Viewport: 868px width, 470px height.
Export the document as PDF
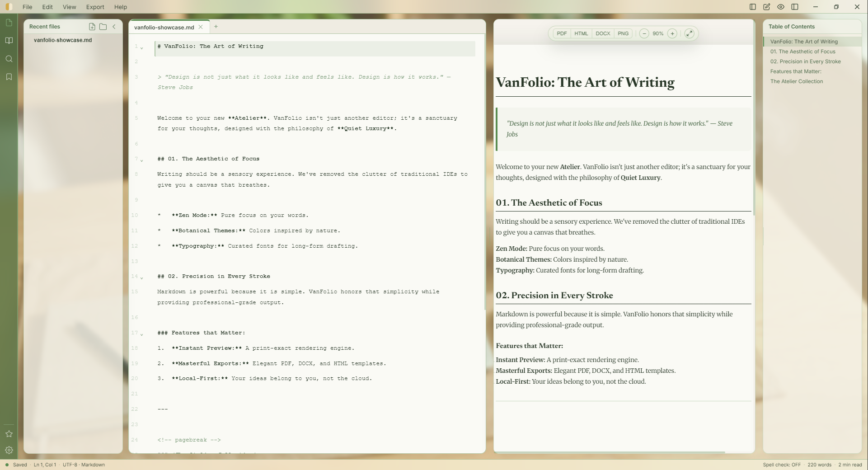tap(562, 33)
